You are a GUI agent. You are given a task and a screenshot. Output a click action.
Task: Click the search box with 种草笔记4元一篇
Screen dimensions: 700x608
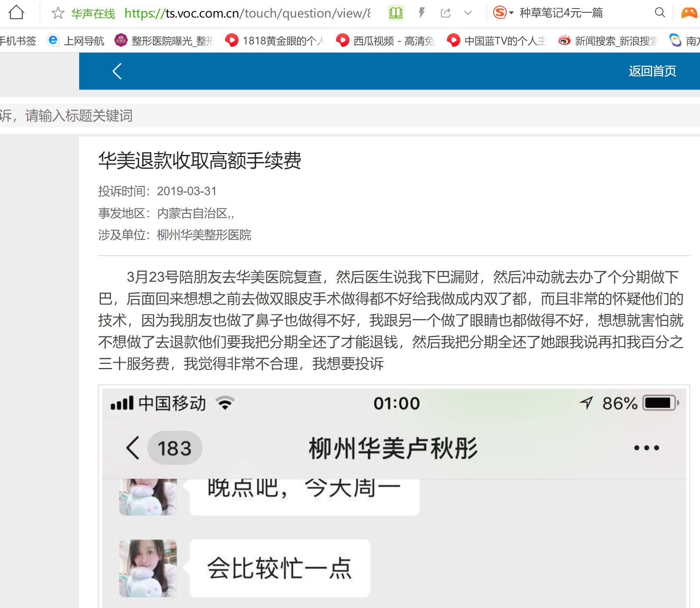point(561,13)
